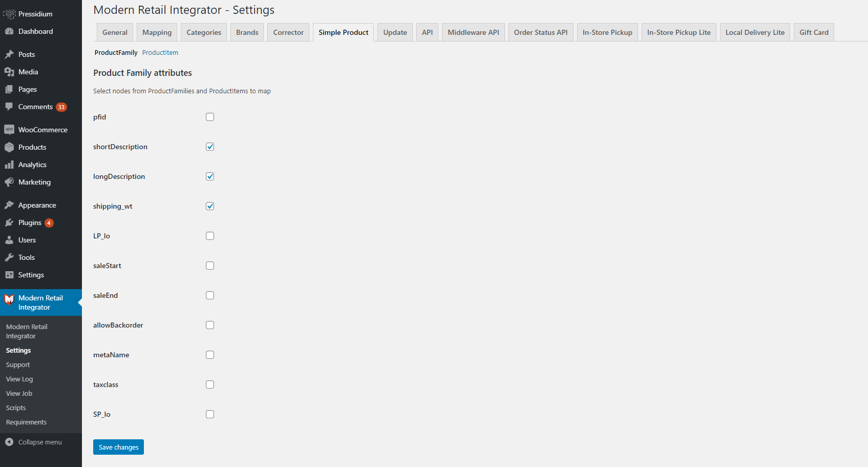The width and height of the screenshot is (868, 467).
Task: Click the Appearance paintbrush icon
Action: coord(9,205)
